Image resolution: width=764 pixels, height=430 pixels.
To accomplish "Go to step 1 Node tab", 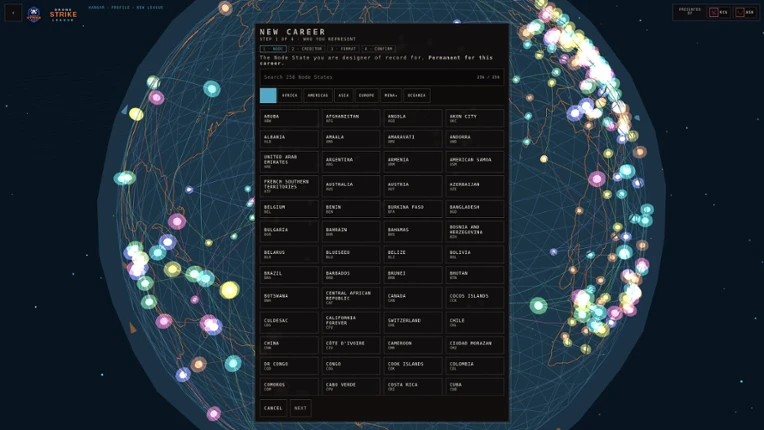I will tap(273, 49).
